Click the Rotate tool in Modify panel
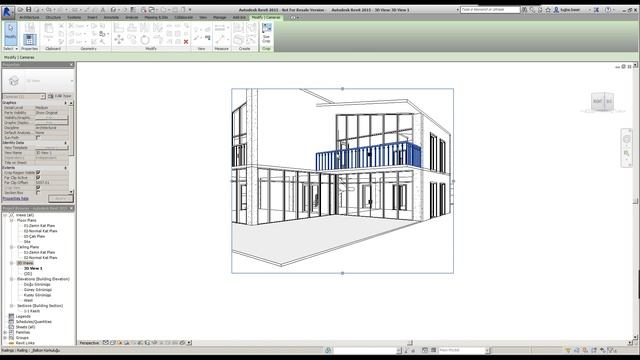Image resolution: width=640 pixels, height=360 pixels. coord(145,40)
